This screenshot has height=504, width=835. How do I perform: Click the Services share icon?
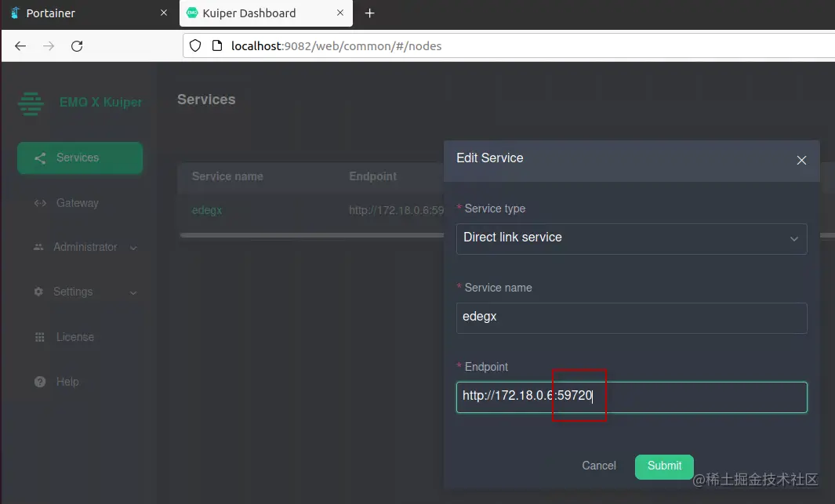40,158
